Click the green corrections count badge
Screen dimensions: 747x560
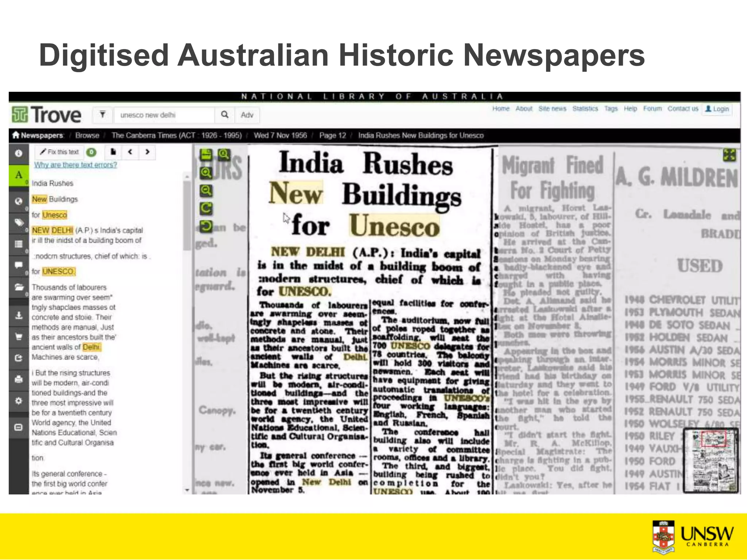[x=92, y=152]
